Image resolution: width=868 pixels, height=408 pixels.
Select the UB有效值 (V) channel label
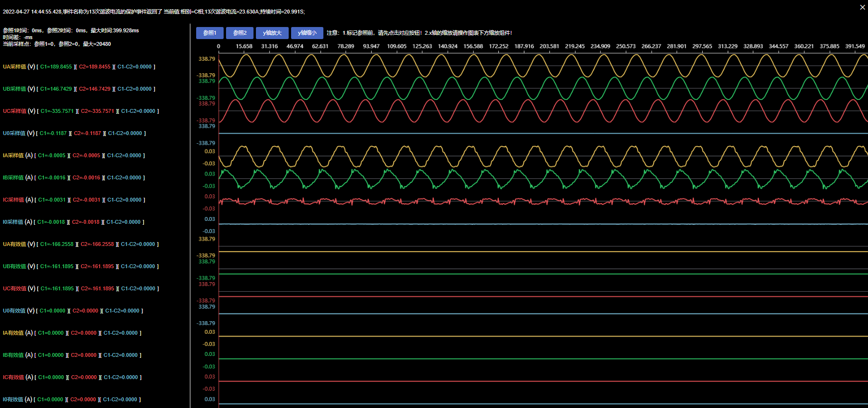[19, 266]
